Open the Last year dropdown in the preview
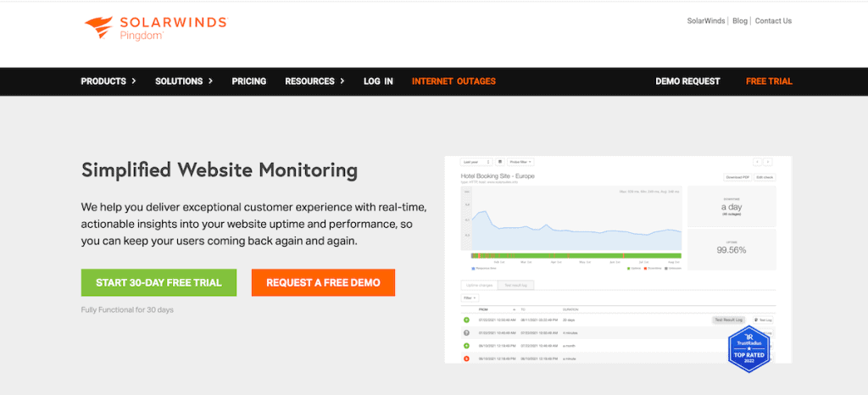This screenshot has height=395, width=868. [476, 162]
